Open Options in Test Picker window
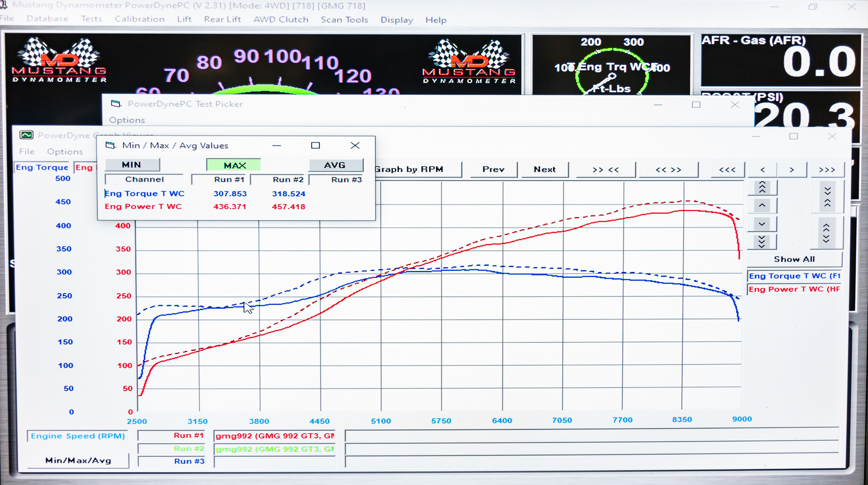This screenshot has height=485, width=868. point(127,120)
